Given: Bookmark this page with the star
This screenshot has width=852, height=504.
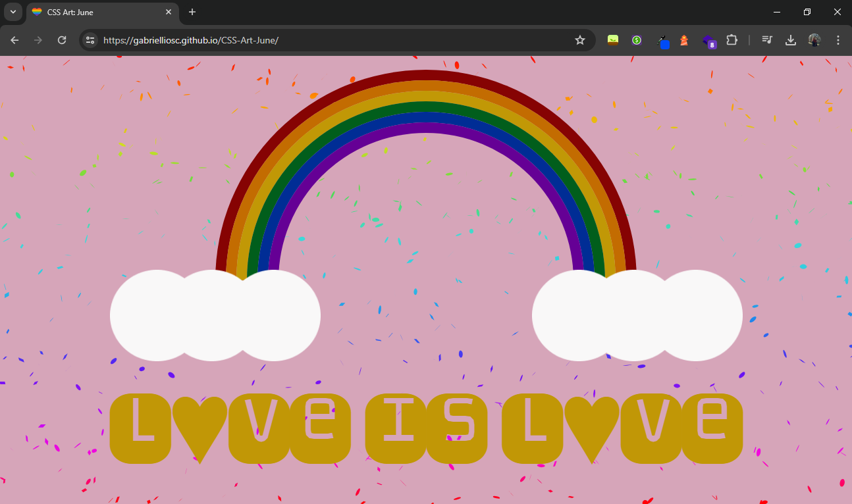Looking at the screenshot, I should pos(580,40).
